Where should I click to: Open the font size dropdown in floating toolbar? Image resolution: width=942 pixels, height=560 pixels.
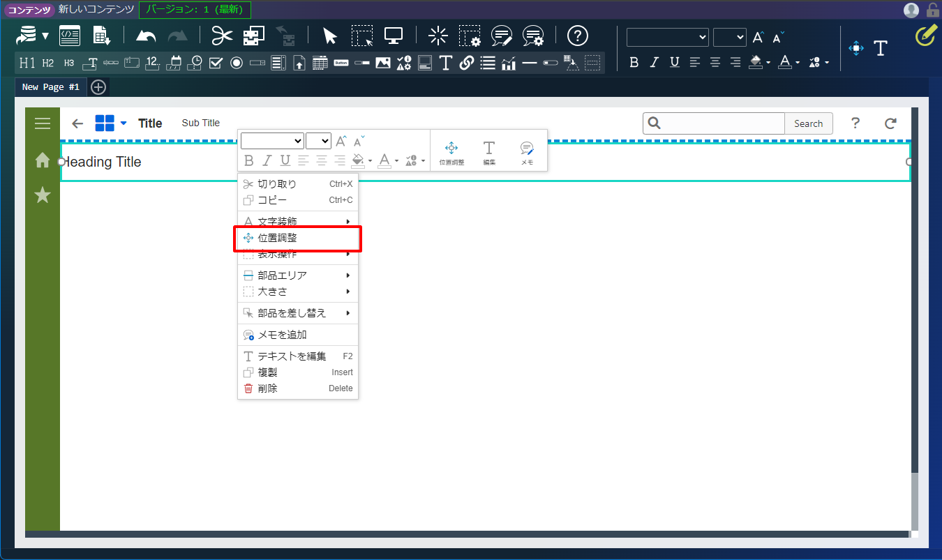pyautogui.click(x=318, y=141)
